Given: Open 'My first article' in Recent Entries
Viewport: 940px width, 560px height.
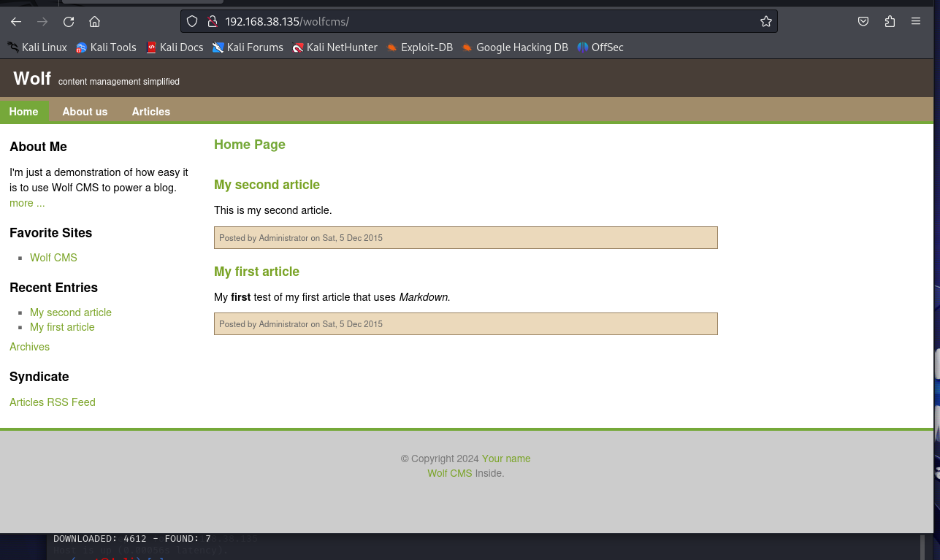Looking at the screenshot, I should point(62,327).
